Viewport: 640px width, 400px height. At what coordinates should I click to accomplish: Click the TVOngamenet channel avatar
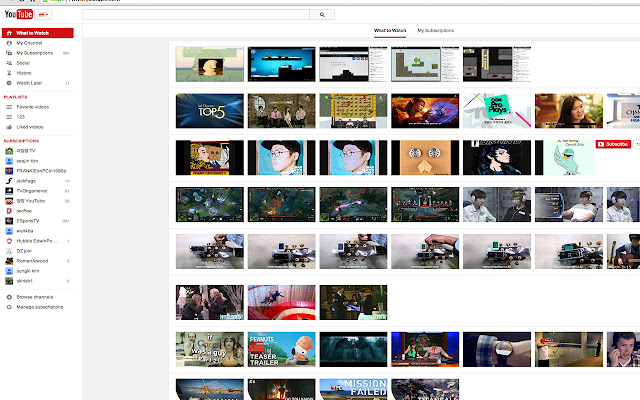tap(9, 191)
